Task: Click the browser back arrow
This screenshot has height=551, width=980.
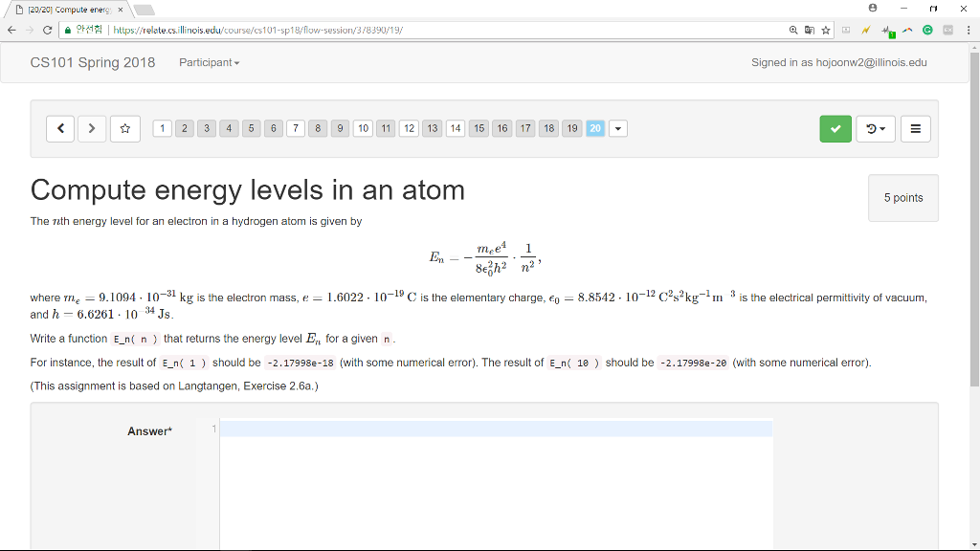Action: click(x=11, y=30)
